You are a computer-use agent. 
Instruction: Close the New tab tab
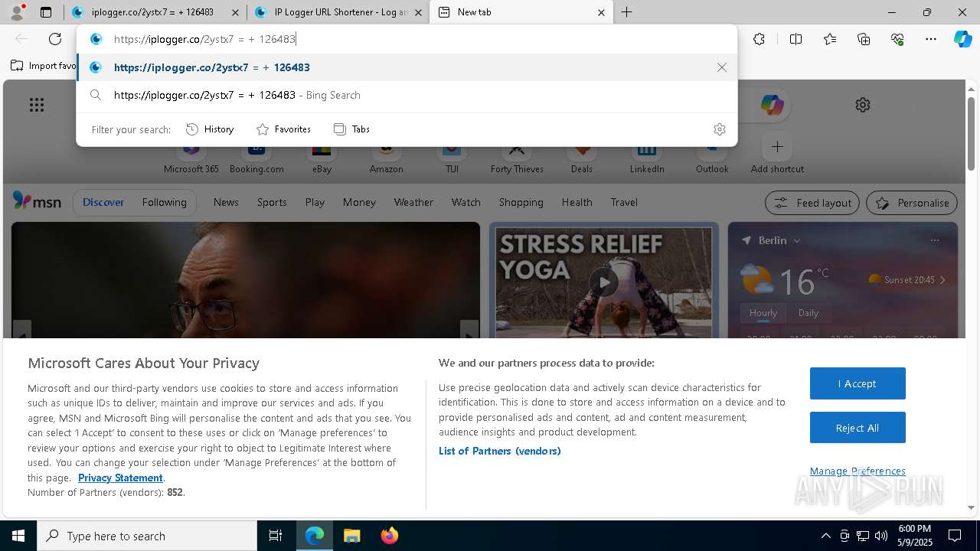(601, 12)
